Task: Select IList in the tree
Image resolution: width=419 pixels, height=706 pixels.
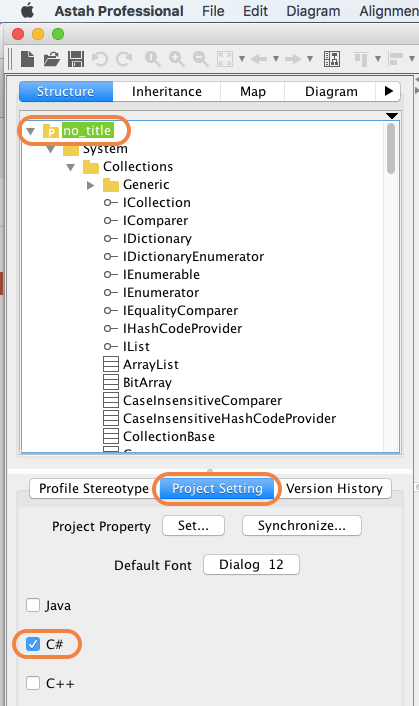Action: coord(136,347)
